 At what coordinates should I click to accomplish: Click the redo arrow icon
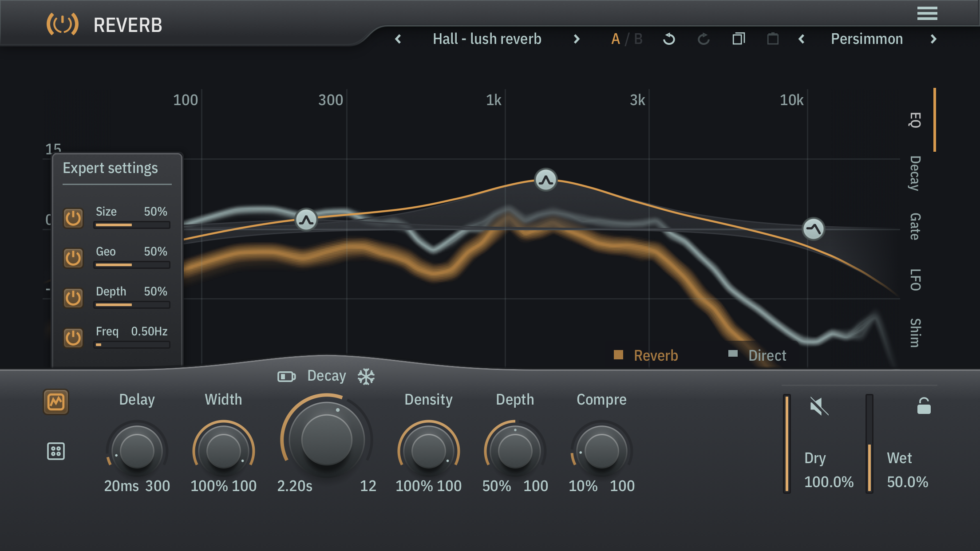coord(703,39)
